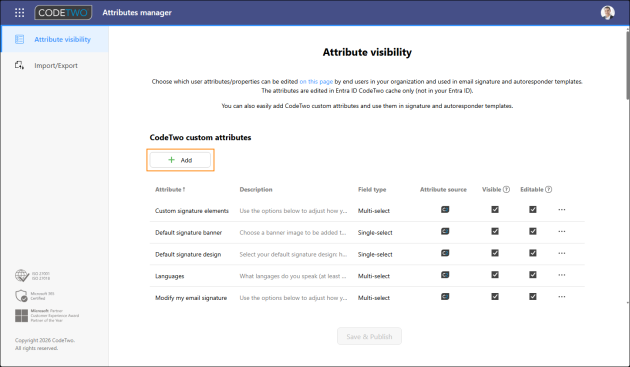Screen dimensions: 630x367
Task: Click source icon for Modify my email signature
Action: (445, 296)
